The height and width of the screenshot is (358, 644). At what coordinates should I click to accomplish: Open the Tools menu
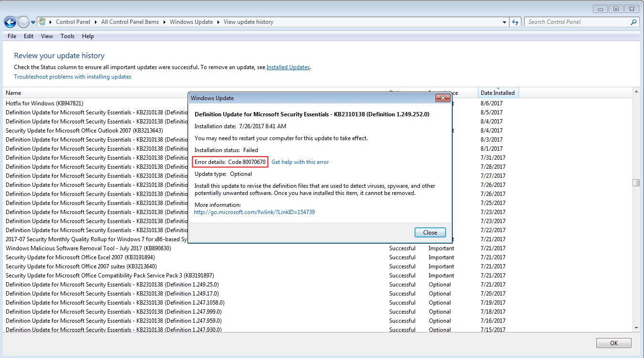(67, 36)
